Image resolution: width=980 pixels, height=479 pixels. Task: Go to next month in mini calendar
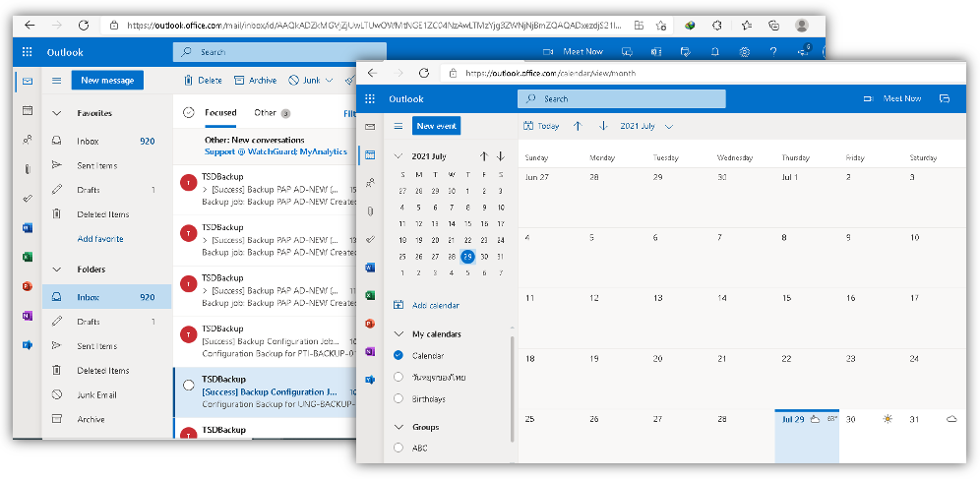[501, 156]
